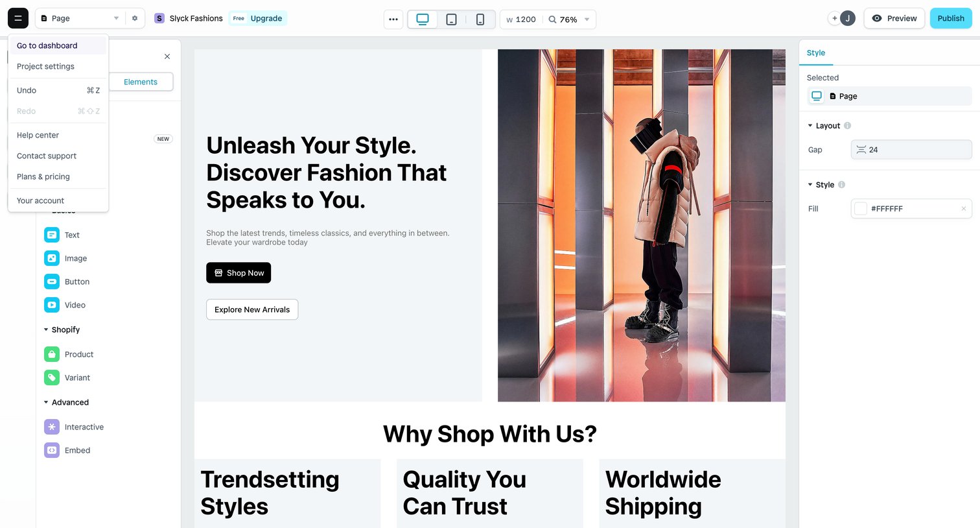This screenshot has width=980, height=528.
Task: Select the Text element icon
Action: click(52, 235)
